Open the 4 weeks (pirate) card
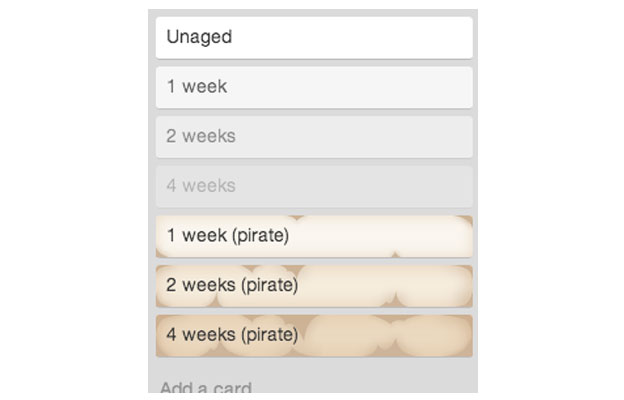The image size is (624, 400). pos(314,335)
